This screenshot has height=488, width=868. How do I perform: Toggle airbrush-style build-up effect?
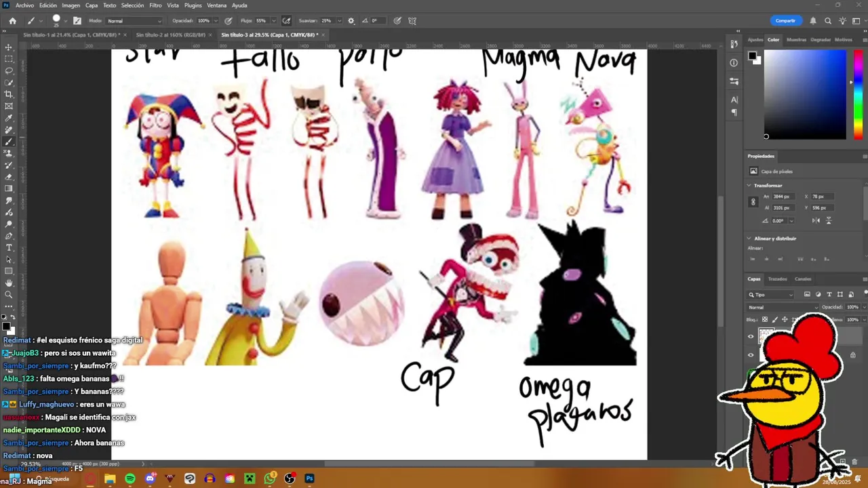[x=287, y=21]
